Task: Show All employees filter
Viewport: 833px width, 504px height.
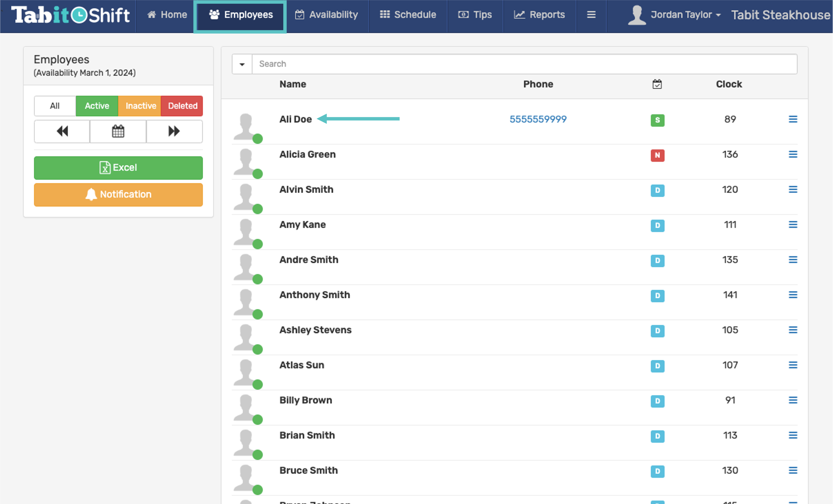Action: point(55,106)
